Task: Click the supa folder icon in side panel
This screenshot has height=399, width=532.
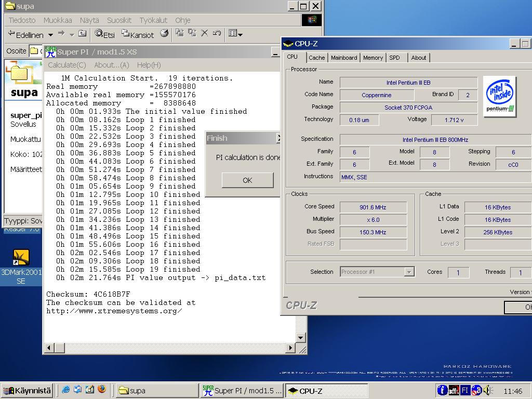Action: (20, 74)
